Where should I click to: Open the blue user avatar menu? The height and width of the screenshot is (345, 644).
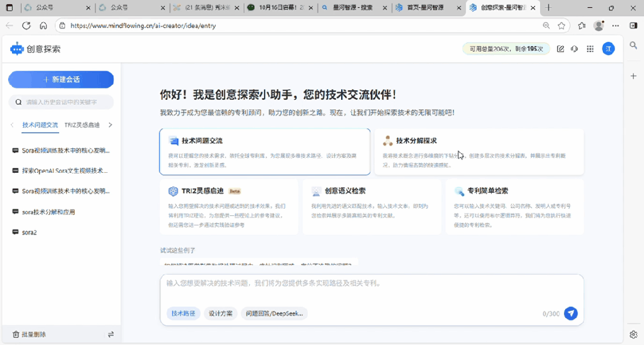[608, 48]
